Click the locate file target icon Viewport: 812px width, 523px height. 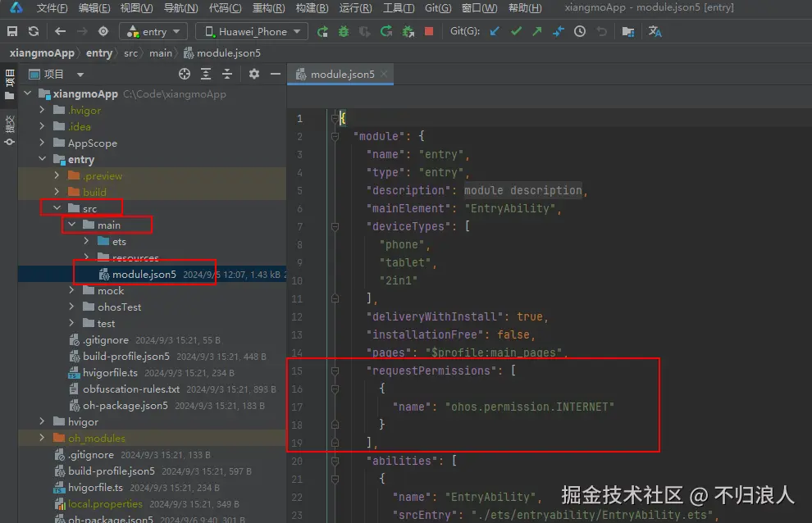click(x=185, y=74)
